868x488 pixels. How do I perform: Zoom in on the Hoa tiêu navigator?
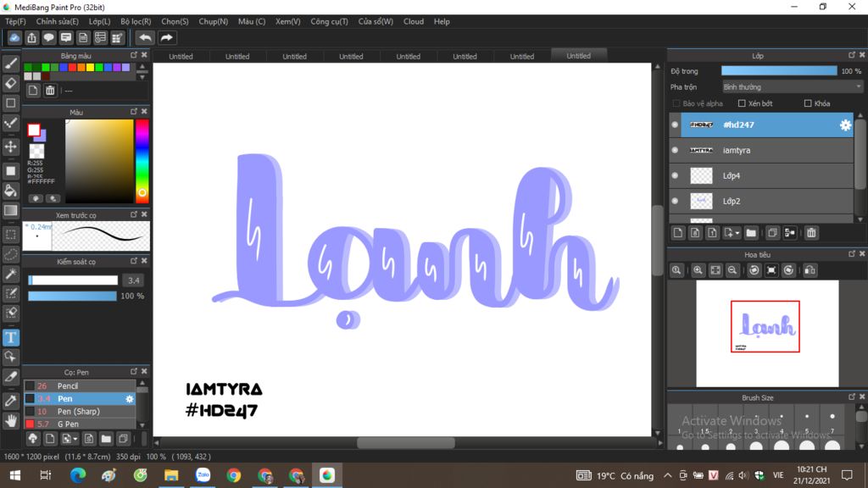point(698,270)
